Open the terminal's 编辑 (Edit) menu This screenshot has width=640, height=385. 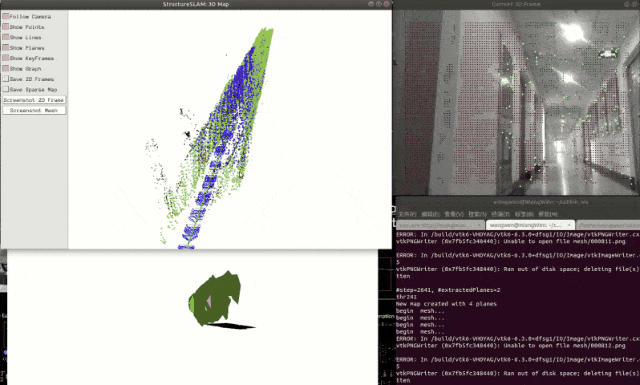click(x=430, y=214)
